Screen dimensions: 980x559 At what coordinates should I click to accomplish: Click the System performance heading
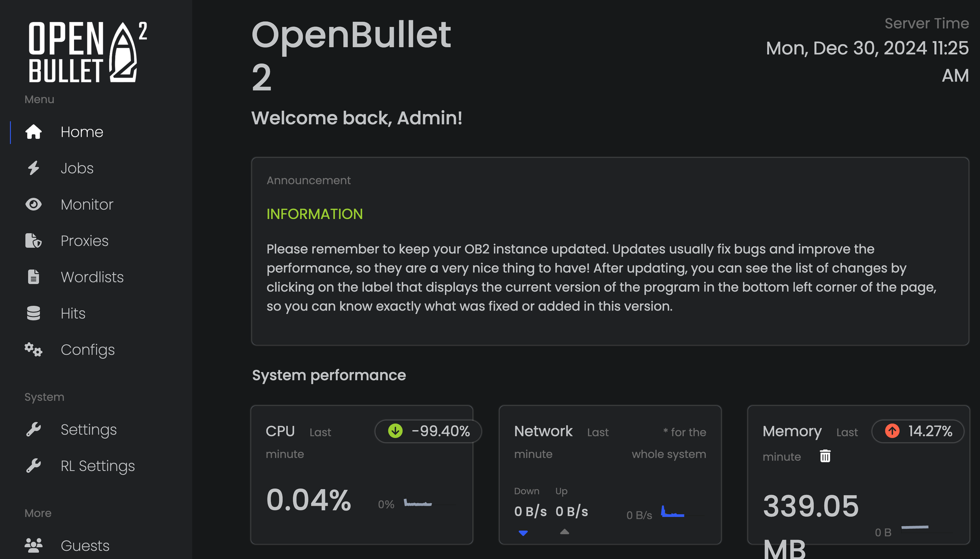click(329, 375)
